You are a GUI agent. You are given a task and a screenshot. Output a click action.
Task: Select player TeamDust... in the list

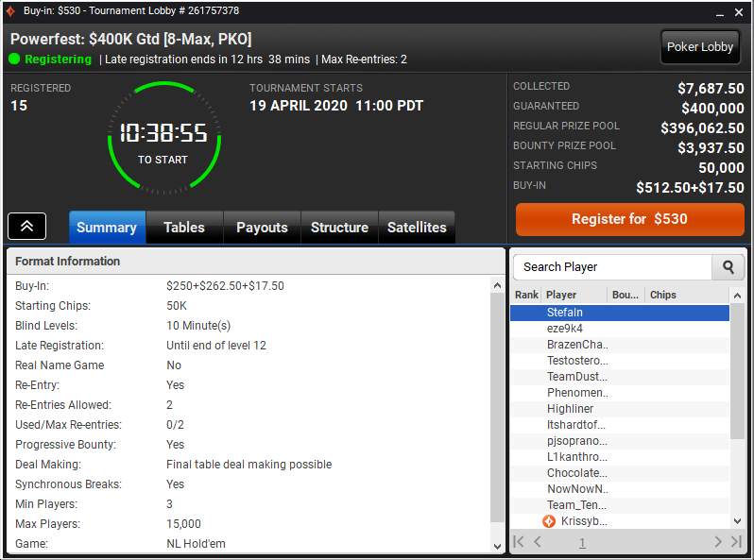(620, 377)
